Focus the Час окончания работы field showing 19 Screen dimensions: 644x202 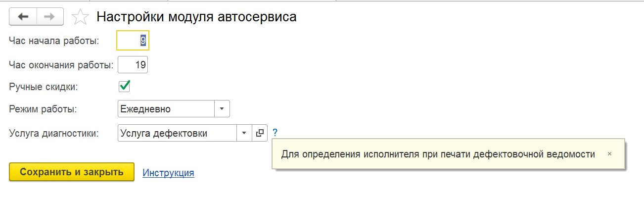pos(133,64)
